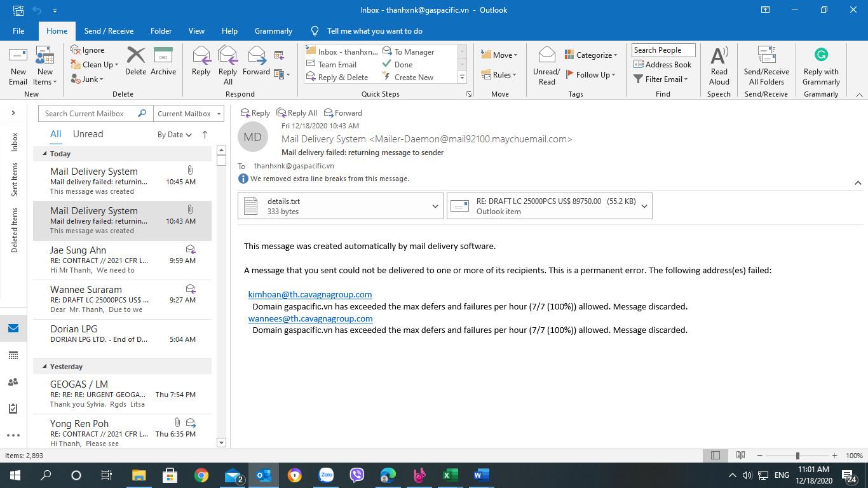
Task: Show All messages filter
Action: tap(56, 134)
